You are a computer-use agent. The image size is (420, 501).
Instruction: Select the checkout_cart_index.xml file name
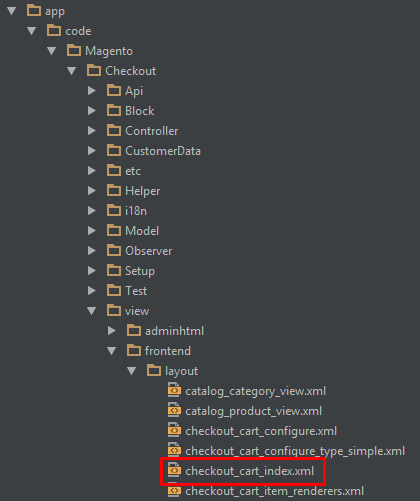[249, 471]
